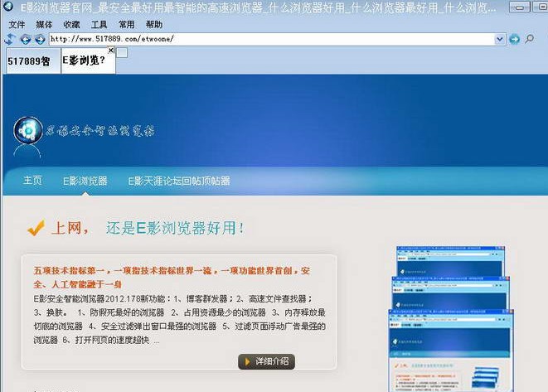Image resolution: width=548 pixels, height=392 pixels.
Task: Close the E影浏览 tab with X
Action: (x=111, y=51)
